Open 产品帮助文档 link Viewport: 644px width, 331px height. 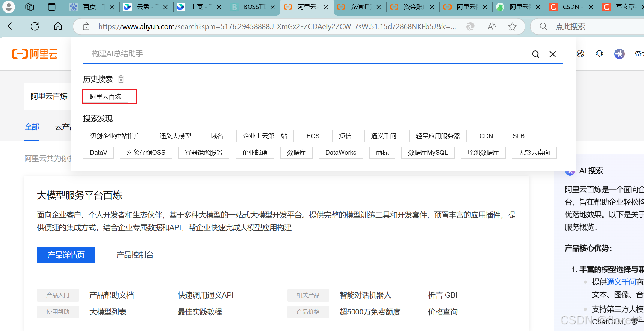pyautogui.click(x=111, y=295)
